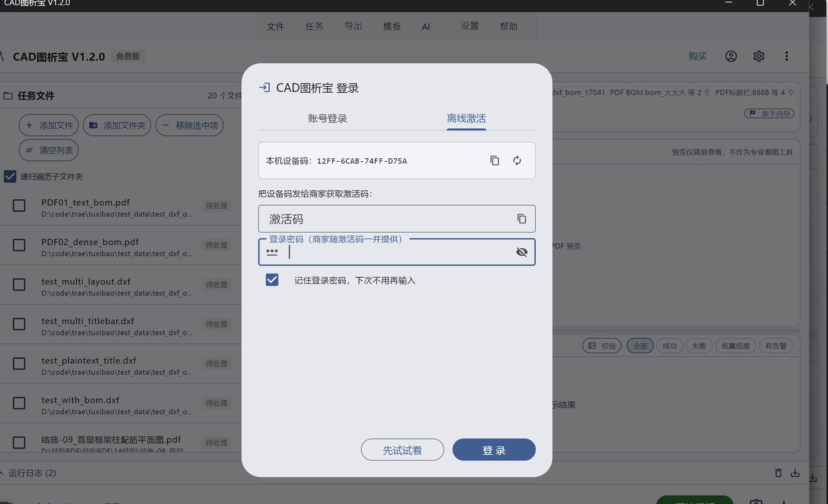Open the 导出 menu
The width and height of the screenshot is (828, 504).
tap(353, 26)
